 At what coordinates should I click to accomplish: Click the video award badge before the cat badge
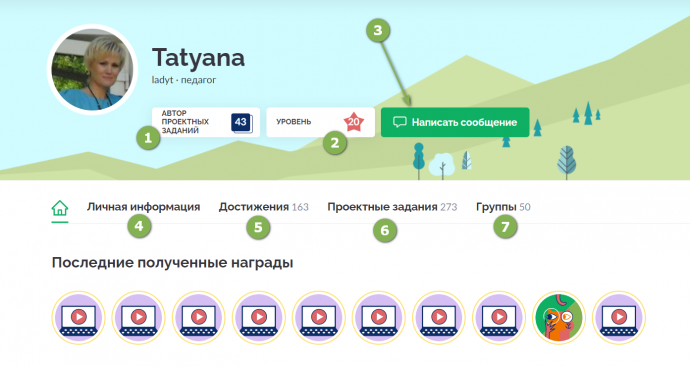(499, 317)
